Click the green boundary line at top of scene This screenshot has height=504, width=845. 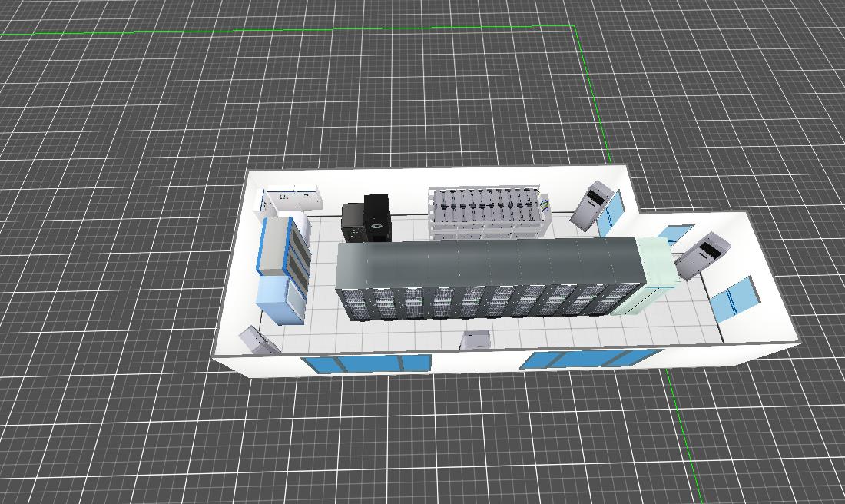point(307,31)
